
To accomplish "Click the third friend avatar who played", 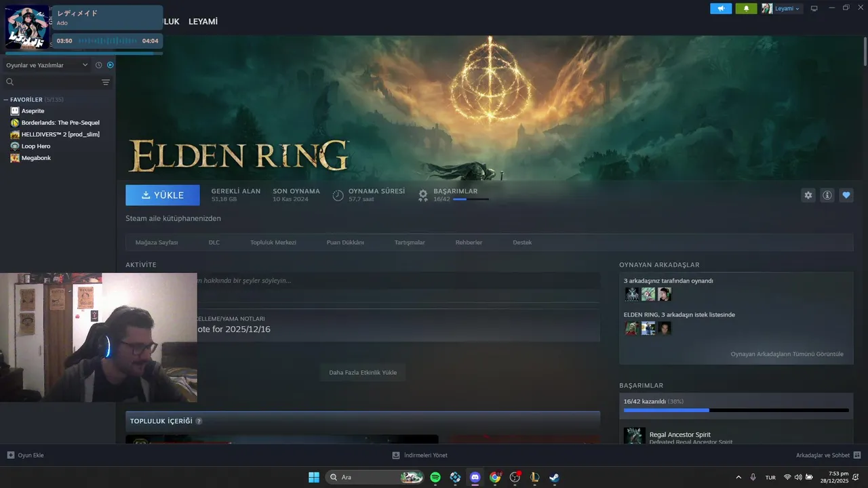I will pos(665,294).
